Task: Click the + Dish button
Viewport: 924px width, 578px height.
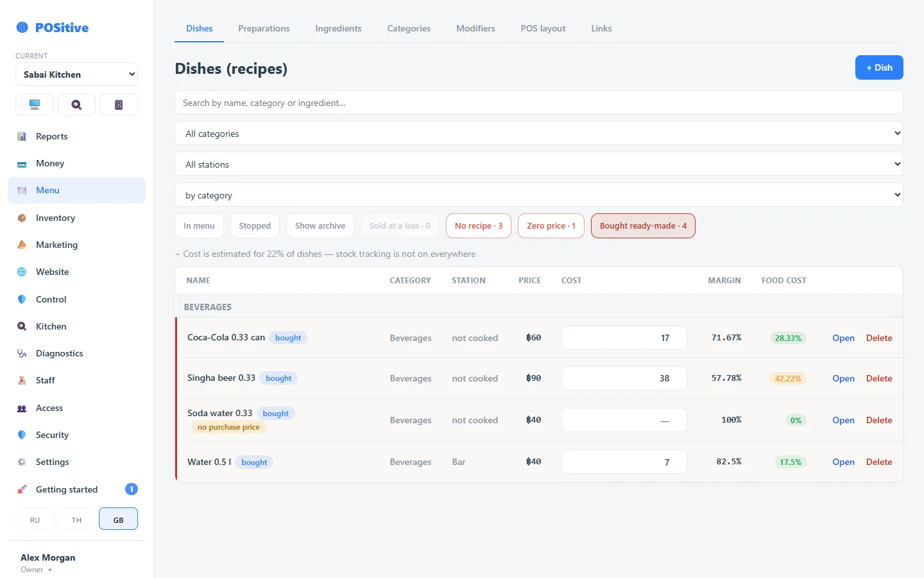Action: 879,67
